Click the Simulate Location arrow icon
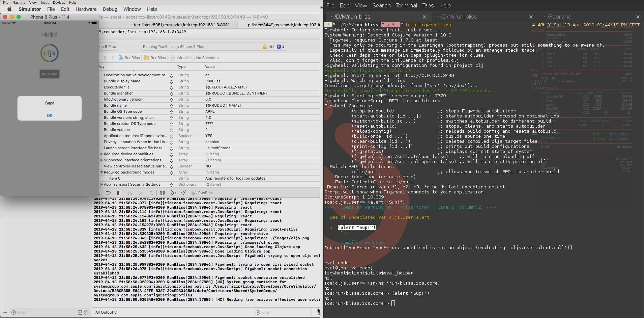644x318 pixels. tap(183, 193)
